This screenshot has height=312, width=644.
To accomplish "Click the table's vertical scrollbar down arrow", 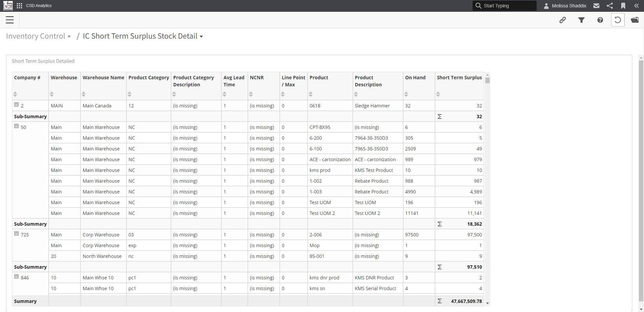I will click(487, 303).
